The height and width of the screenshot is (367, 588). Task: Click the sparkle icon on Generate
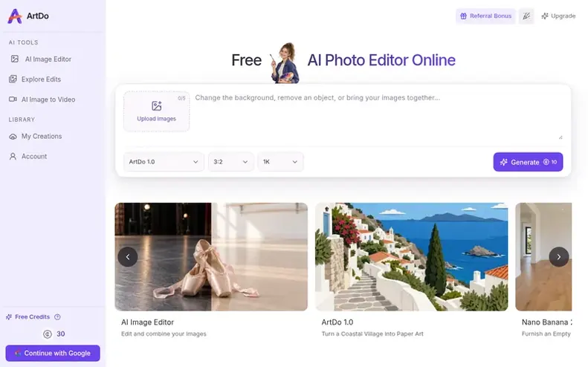503,162
